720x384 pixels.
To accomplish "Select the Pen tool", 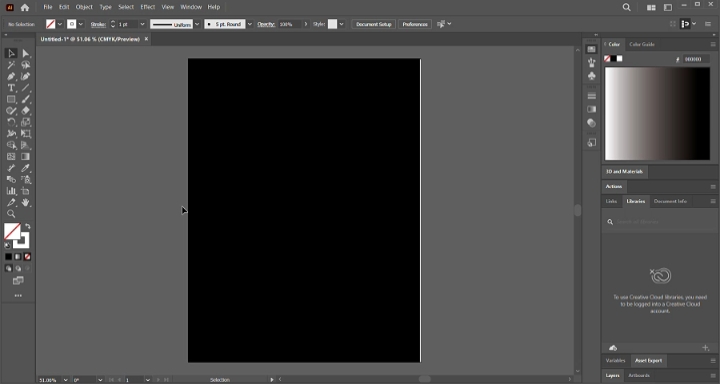I will pos(11,76).
